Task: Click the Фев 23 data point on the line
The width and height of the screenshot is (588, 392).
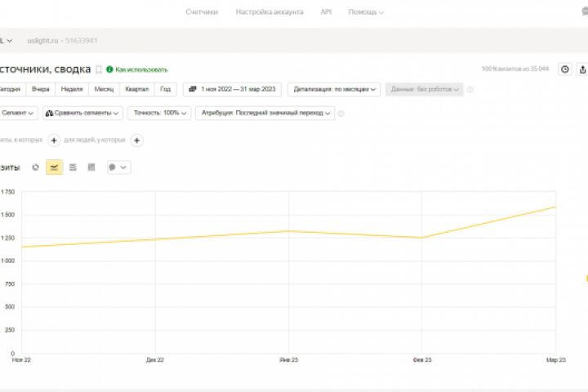Action: 421,238
